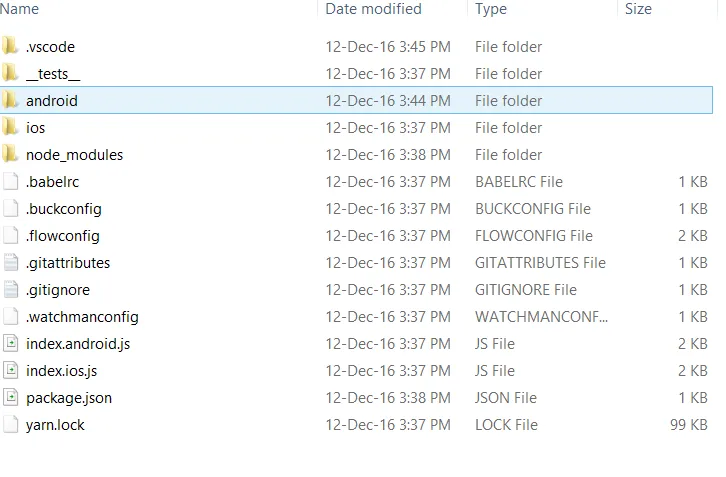726x477 pixels.
Task: Select the .flowconfig file entry
Action: pos(357,236)
